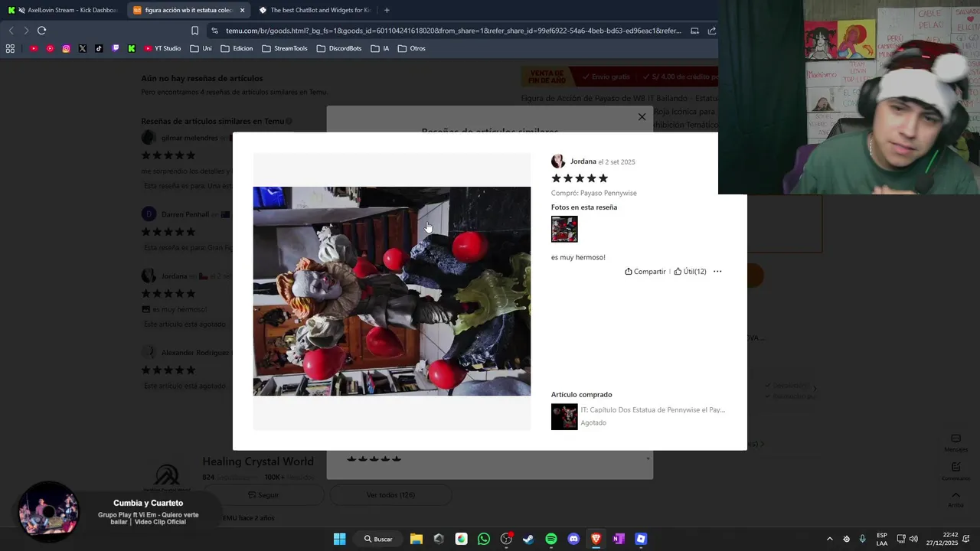Open Jordana's review photo thumbnail
The height and width of the screenshot is (551, 980).
(564, 229)
